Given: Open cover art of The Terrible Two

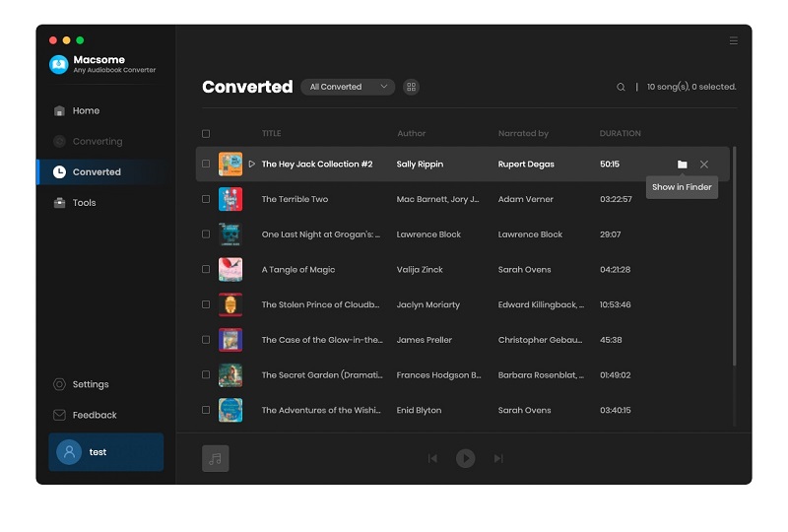Looking at the screenshot, I should click(230, 199).
